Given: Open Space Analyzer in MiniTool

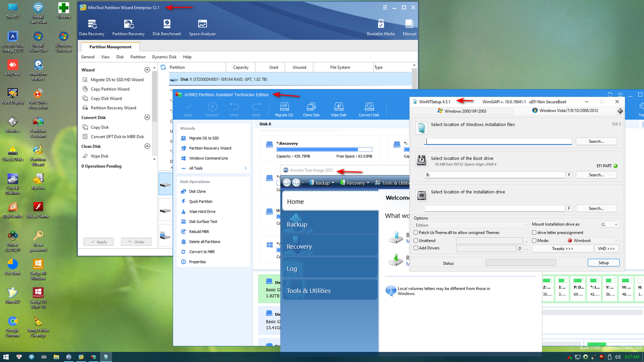Looking at the screenshot, I should [x=202, y=28].
